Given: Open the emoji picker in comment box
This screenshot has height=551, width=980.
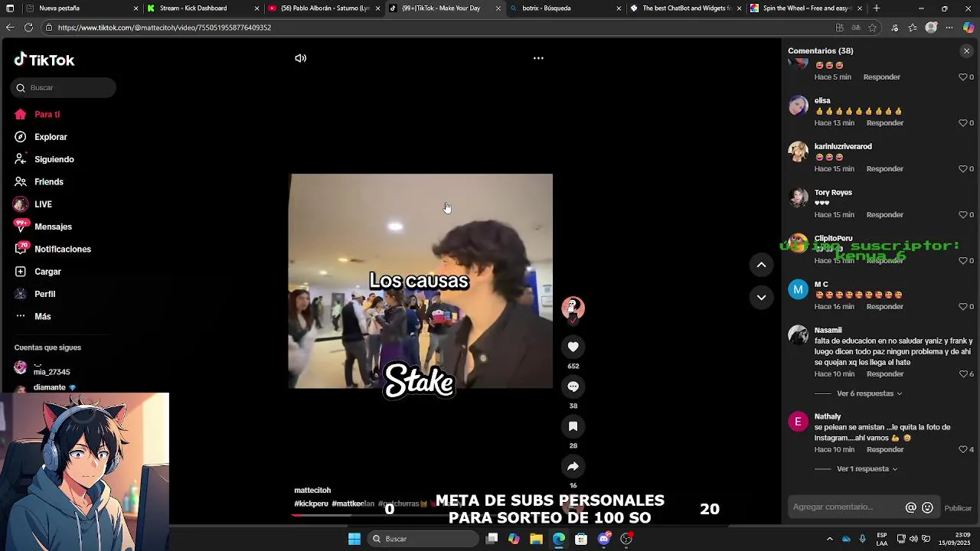Looking at the screenshot, I should (927, 507).
